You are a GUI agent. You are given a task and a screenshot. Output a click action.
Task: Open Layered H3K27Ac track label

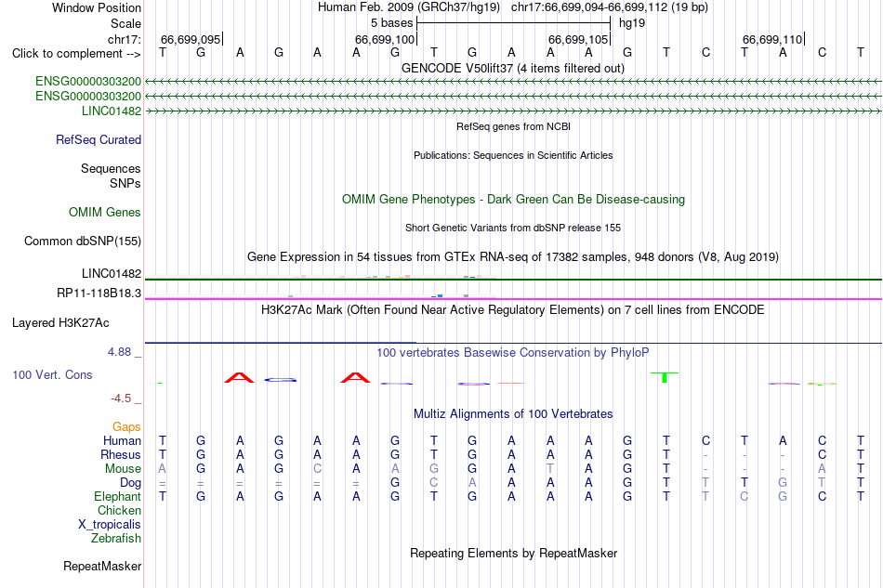point(60,323)
